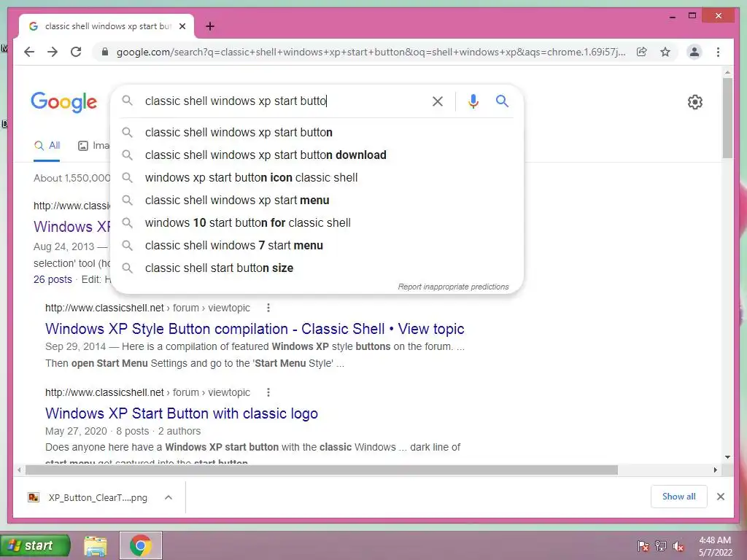Viewport: 747px width, 560px height.
Task: Choose 'windows xp start button icon classic shell'
Action: coord(317,178)
